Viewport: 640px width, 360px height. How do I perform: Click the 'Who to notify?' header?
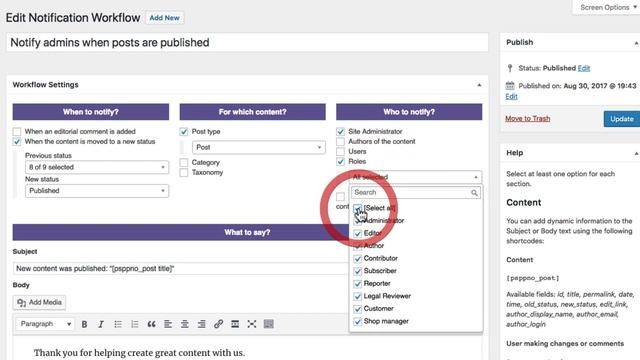[409, 112]
